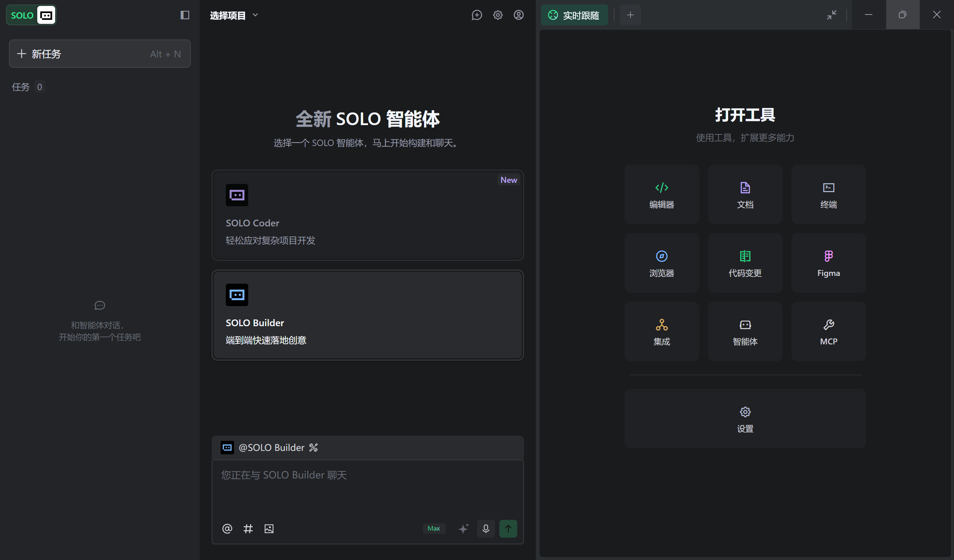Click the image attachment icon below the input

[269, 529]
